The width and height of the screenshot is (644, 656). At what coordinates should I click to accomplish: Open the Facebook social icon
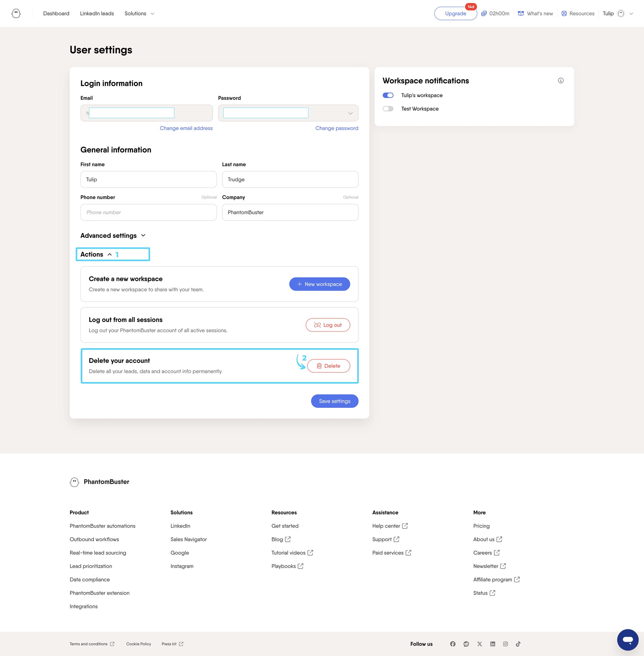[x=453, y=644]
